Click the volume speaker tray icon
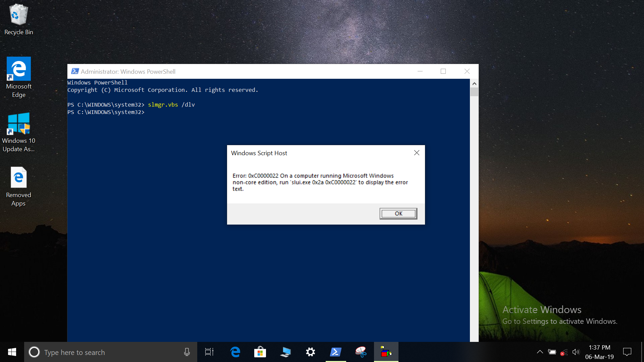 (x=576, y=352)
